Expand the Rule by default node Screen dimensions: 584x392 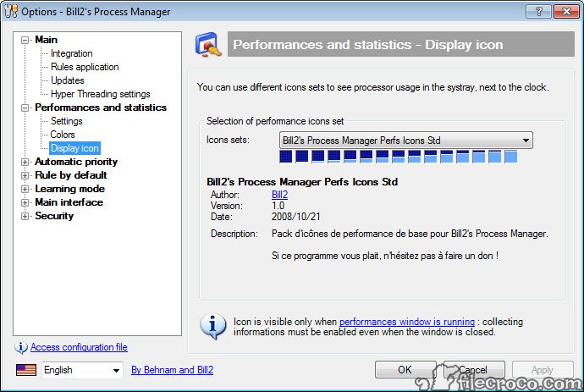25,175
